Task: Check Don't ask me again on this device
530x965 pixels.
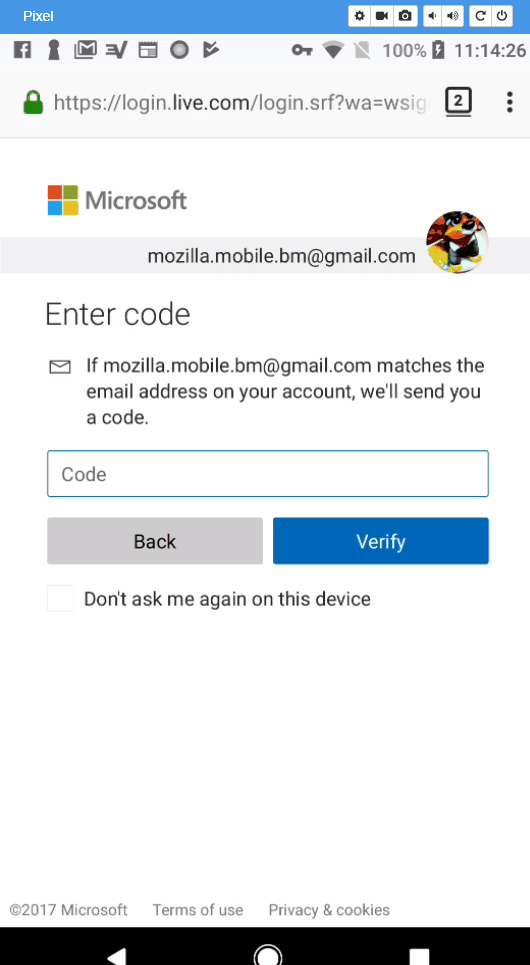Action: point(60,598)
